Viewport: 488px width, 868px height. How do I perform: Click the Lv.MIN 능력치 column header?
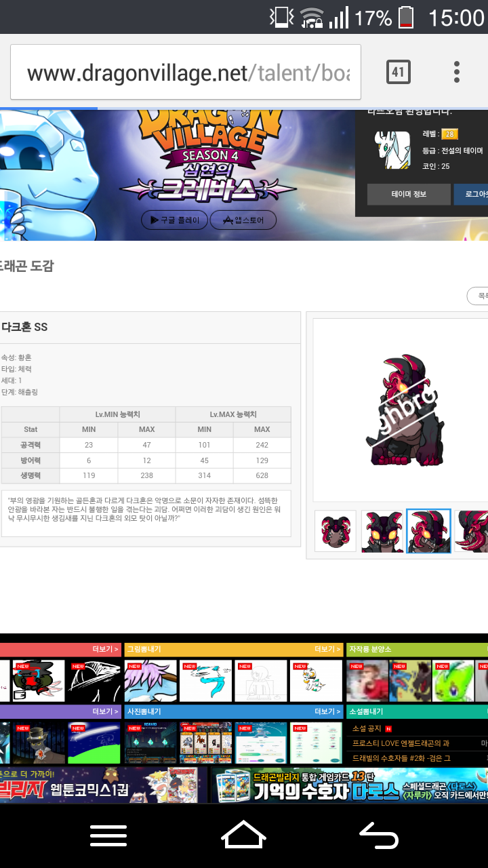[117, 414]
